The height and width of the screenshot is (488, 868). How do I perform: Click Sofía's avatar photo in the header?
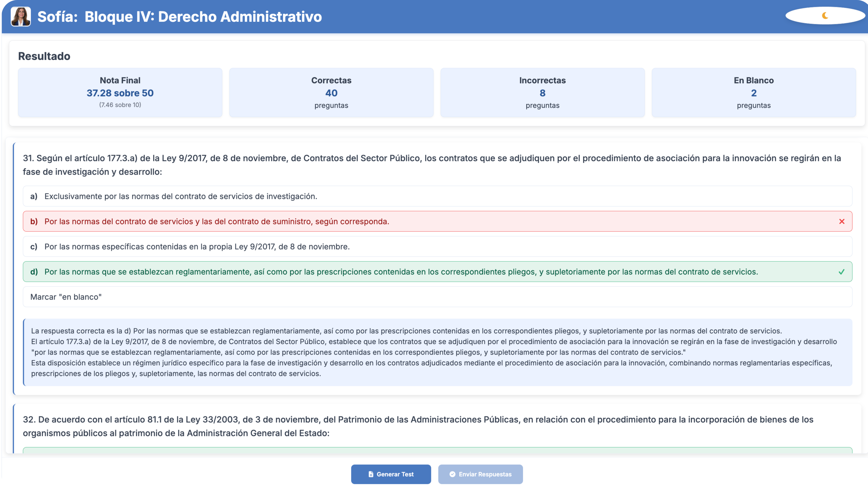coord(21,16)
